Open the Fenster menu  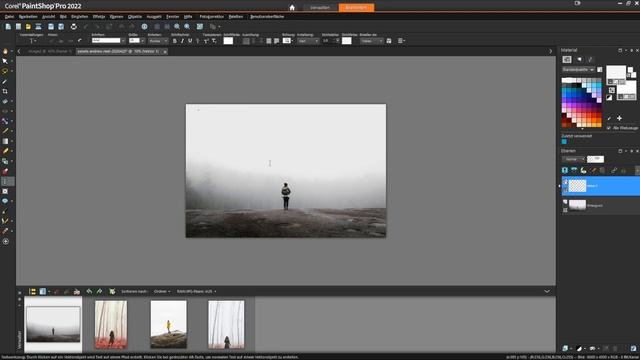click(x=172, y=17)
